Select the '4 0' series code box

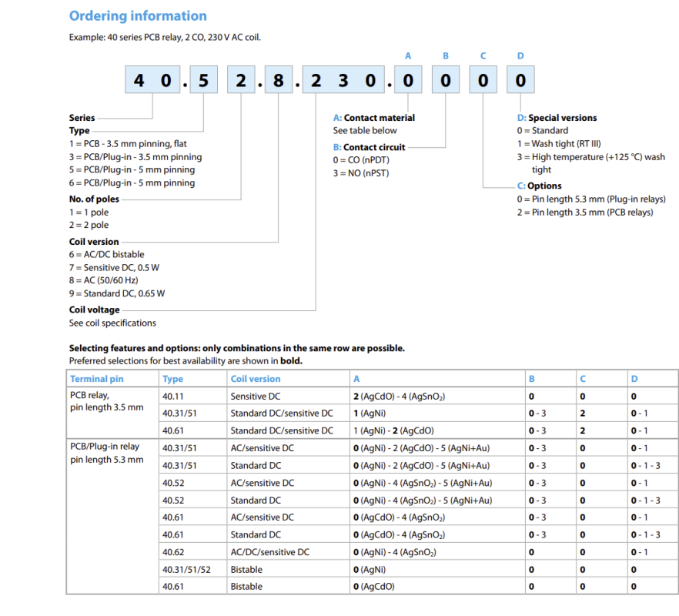click(x=152, y=81)
